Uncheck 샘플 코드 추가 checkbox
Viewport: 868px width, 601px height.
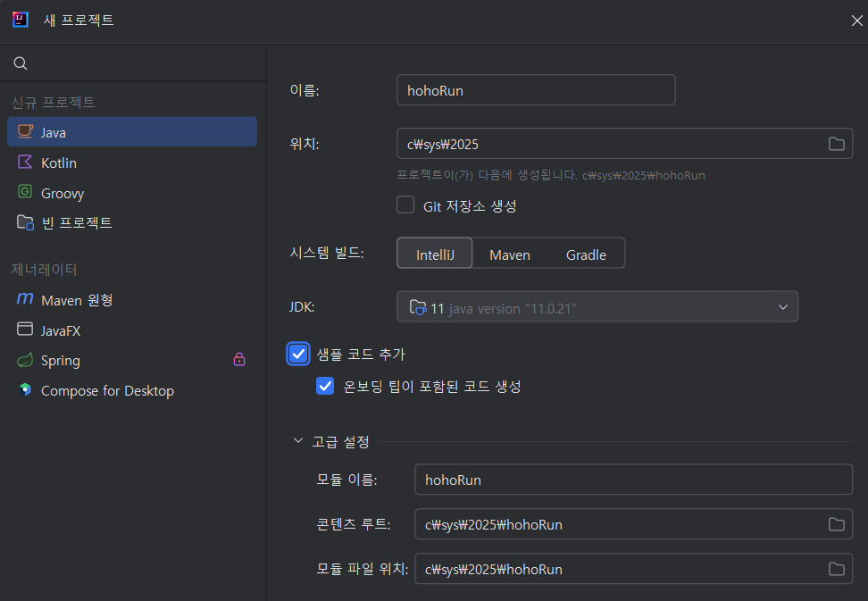[x=298, y=354]
